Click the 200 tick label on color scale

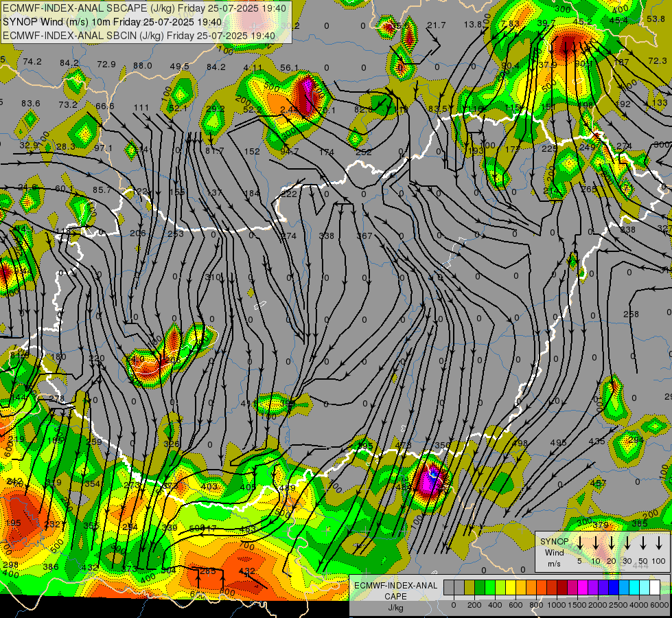[x=474, y=605]
